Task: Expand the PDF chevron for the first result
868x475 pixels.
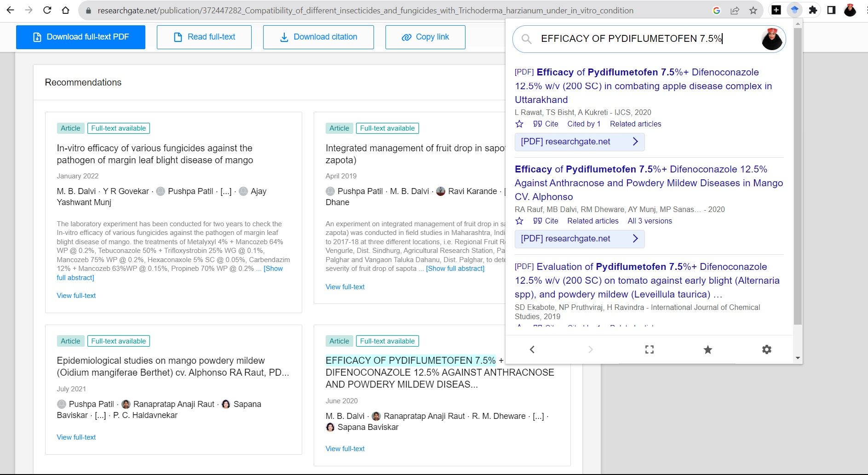Action: (636, 142)
